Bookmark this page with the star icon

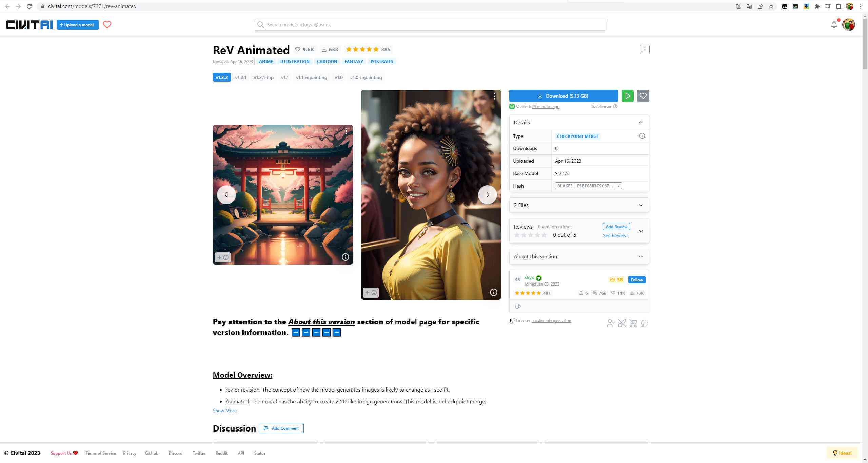pyautogui.click(x=771, y=6)
